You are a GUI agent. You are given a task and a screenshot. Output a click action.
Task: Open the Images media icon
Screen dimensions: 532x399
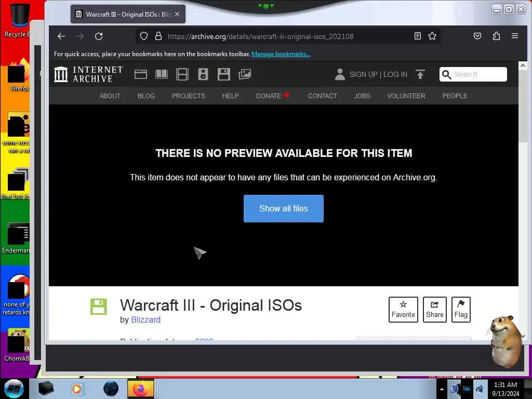(x=245, y=74)
